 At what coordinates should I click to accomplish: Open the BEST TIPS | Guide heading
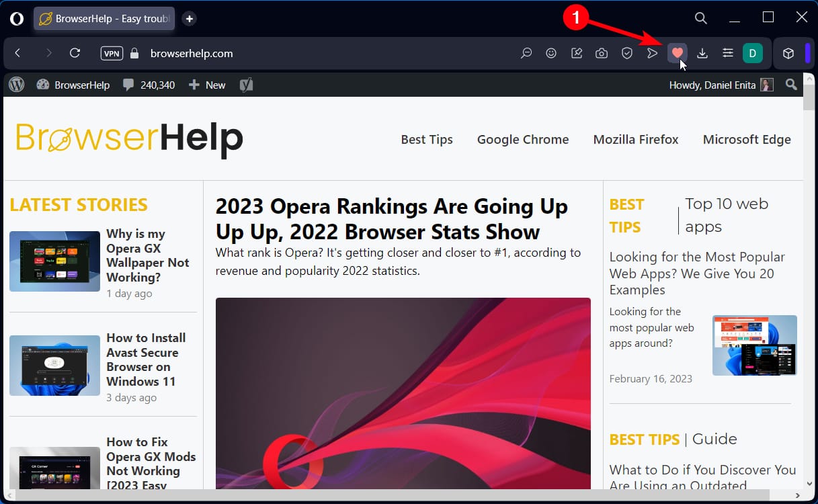tap(673, 439)
